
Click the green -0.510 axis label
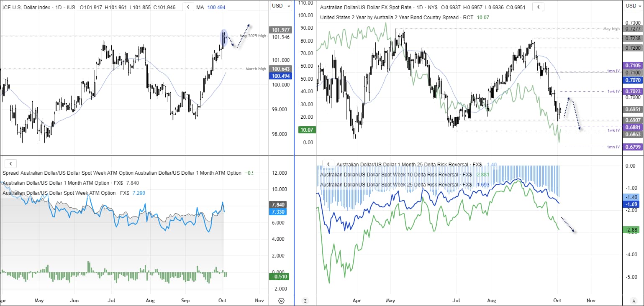pyautogui.click(x=280, y=276)
